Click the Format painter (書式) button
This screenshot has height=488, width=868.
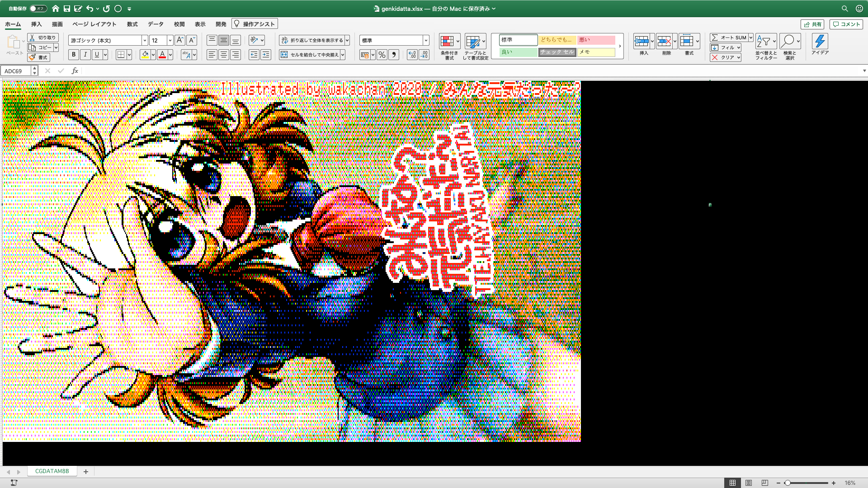point(38,57)
